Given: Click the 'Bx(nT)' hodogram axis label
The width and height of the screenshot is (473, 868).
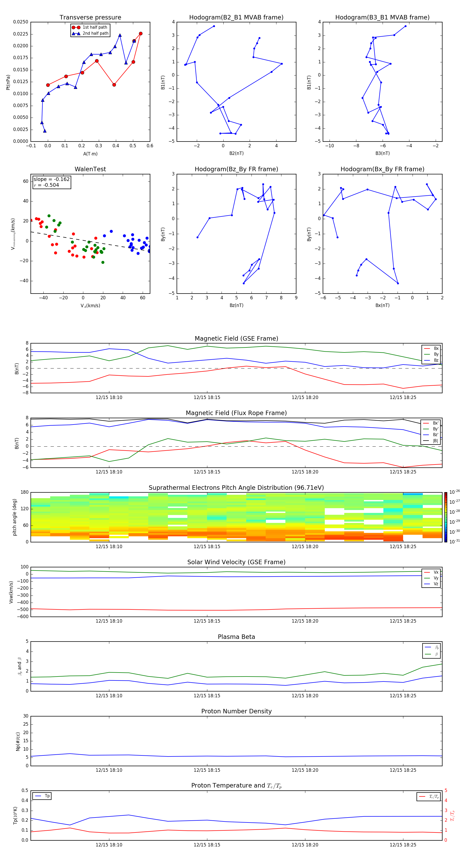Looking at the screenshot, I should tap(382, 305).
